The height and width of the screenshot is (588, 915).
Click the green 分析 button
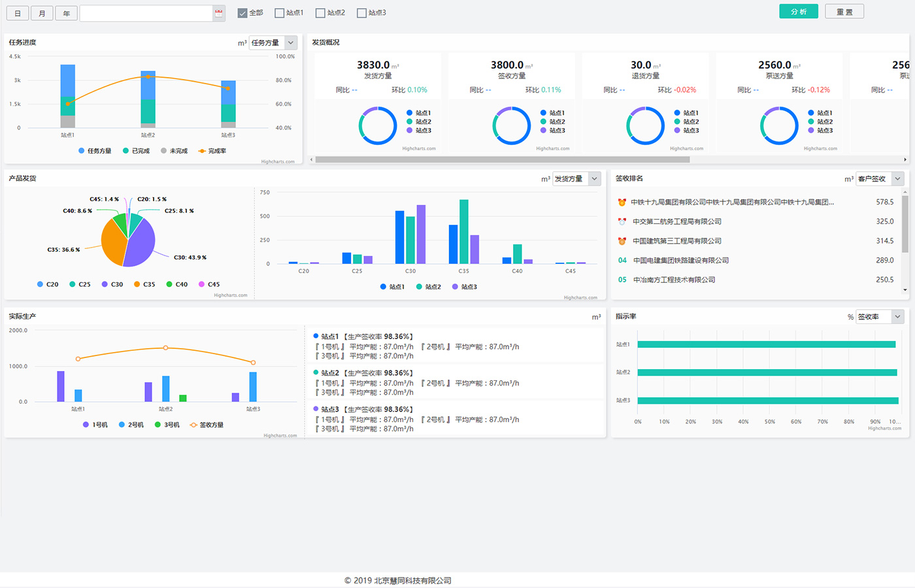click(x=798, y=12)
